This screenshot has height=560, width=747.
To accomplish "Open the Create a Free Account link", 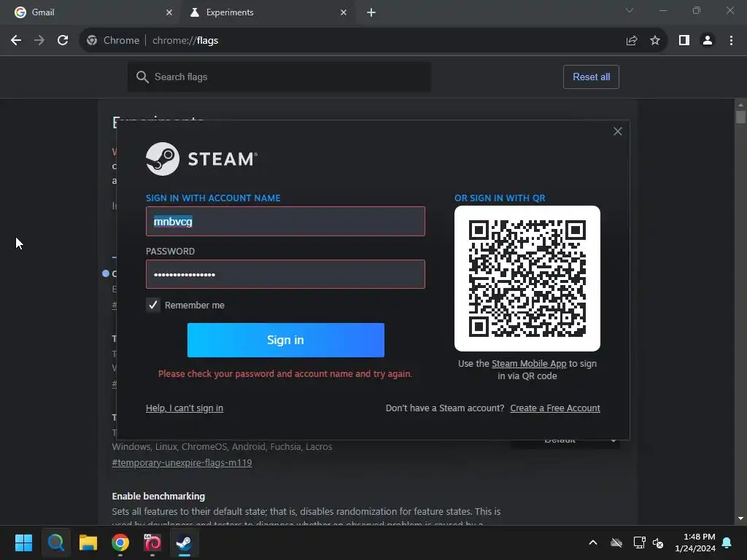I will click(x=555, y=408).
